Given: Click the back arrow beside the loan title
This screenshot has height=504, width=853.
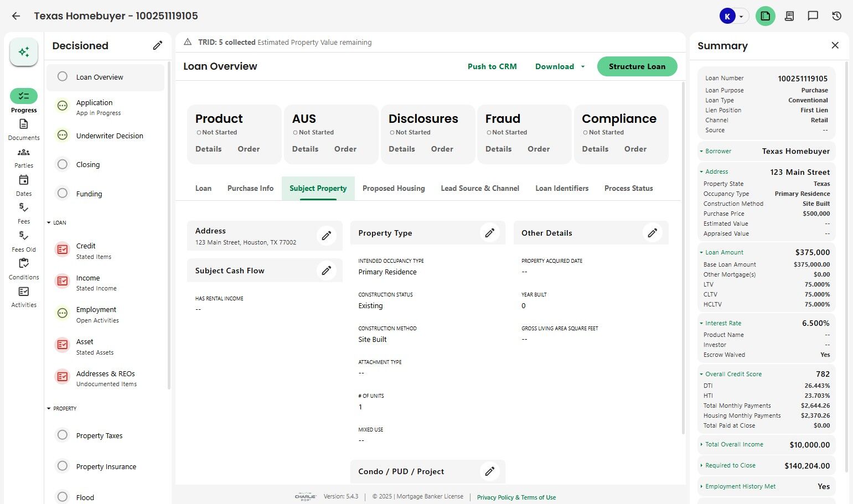Looking at the screenshot, I should (x=16, y=16).
